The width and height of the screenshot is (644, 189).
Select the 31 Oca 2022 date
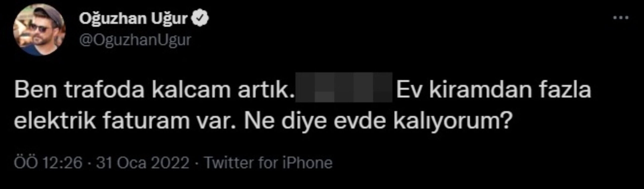point(143,163)
